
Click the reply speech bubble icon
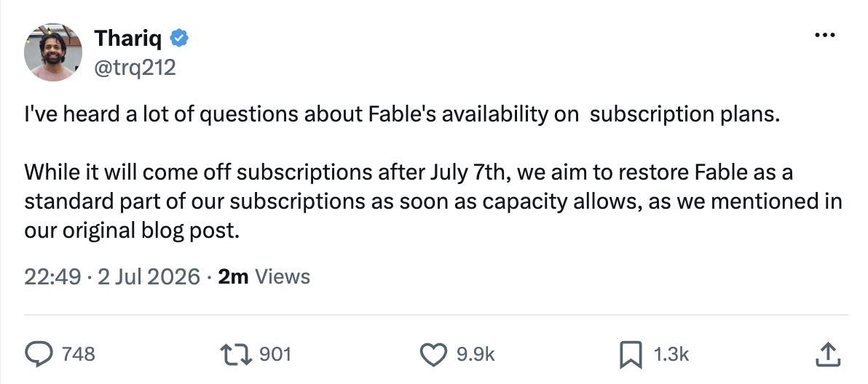tap(40, 354)
